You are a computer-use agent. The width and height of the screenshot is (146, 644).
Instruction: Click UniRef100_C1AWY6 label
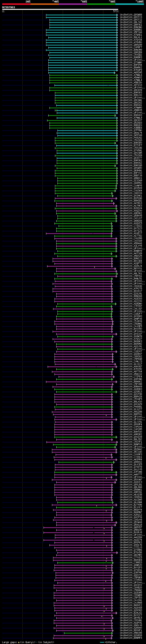click(x=131, y=186)
